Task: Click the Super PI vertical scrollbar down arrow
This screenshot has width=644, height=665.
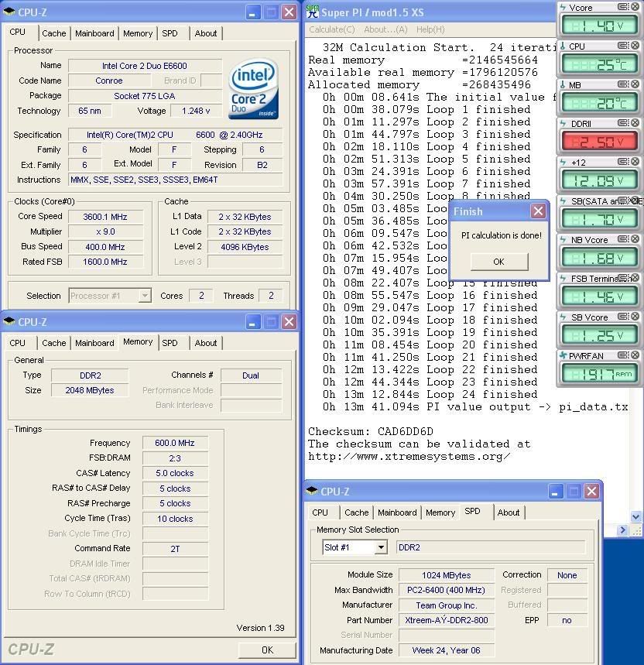Action: pos(635,516)
